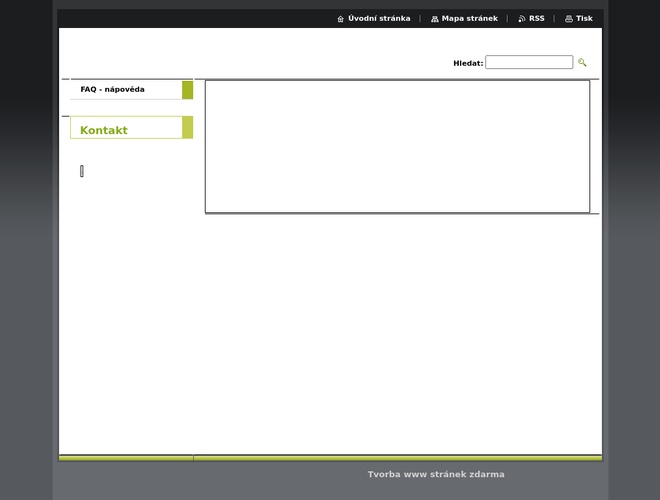Click inside the large empty content frame
660x500 pixels.
click(397, 146)
